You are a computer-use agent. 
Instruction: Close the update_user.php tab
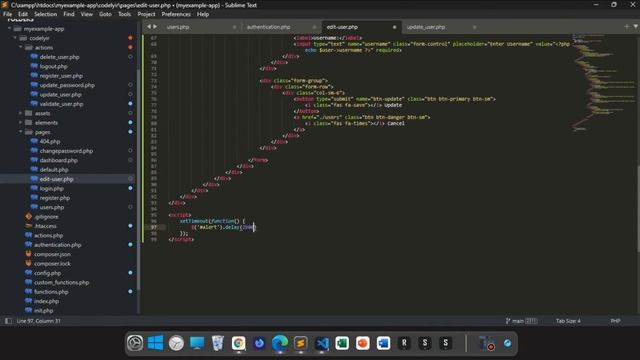tap(474, 27)
